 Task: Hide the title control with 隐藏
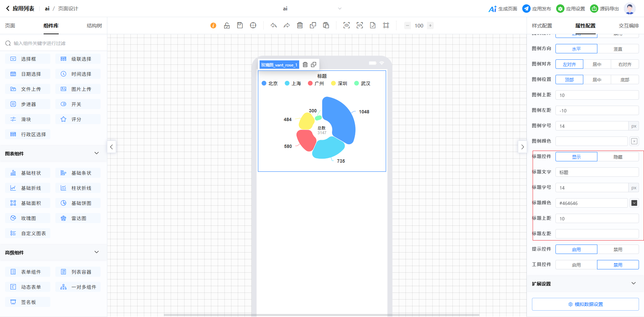point(618,157)
